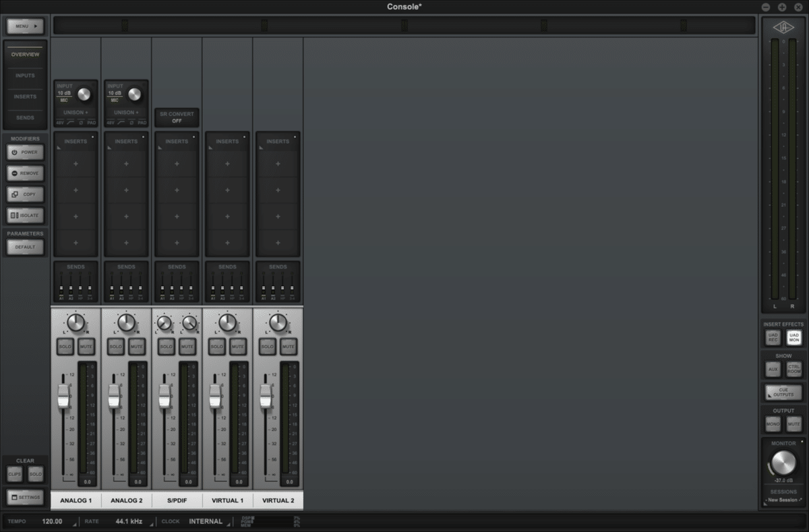This screenshot has width=809, height=532.
Task: Open the Sessions New Session menu
Action: [783, 500]
